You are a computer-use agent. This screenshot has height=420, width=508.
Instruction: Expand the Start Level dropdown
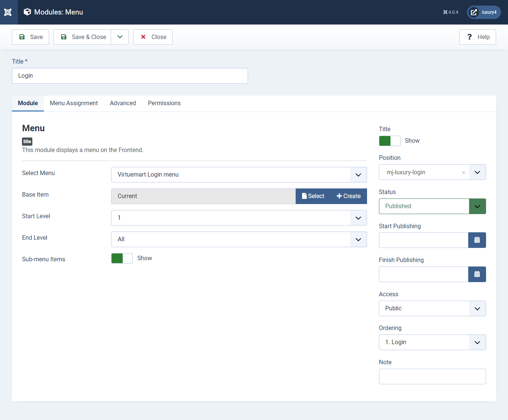coord(239,218)
